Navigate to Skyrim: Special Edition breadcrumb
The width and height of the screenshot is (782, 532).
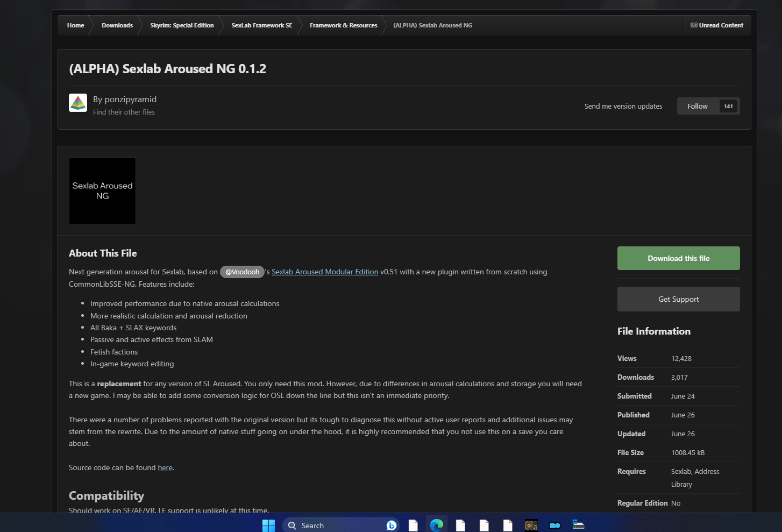click(182, 25)
